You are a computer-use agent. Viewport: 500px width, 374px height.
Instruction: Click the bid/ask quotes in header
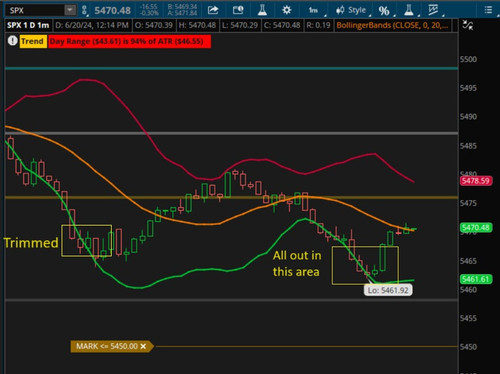182,10
